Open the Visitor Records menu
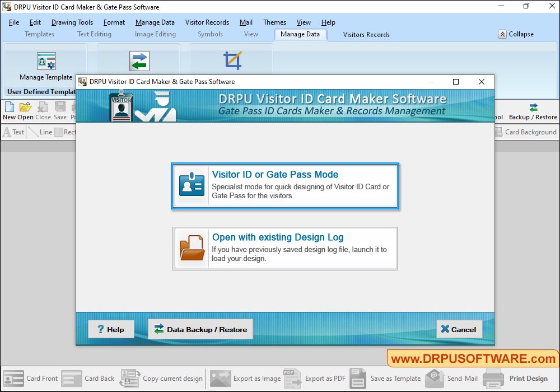The image size is (560, 392). tap(207, 22)
